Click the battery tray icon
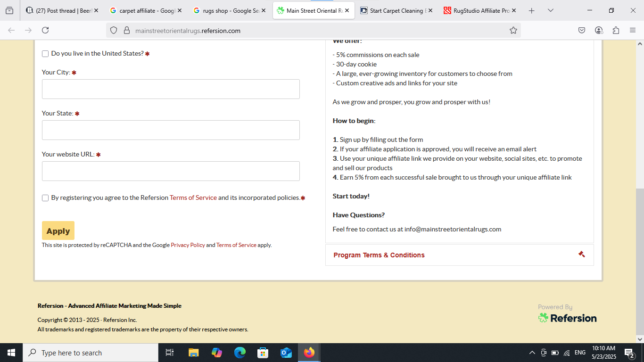This screenshot has width=644, height=362. tap(555, 353)
